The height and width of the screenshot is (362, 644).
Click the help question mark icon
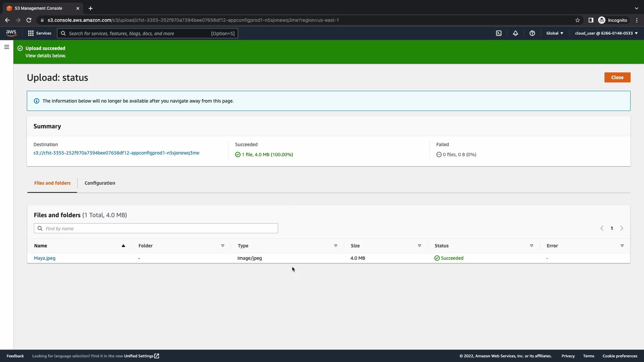tap(532, 33)
